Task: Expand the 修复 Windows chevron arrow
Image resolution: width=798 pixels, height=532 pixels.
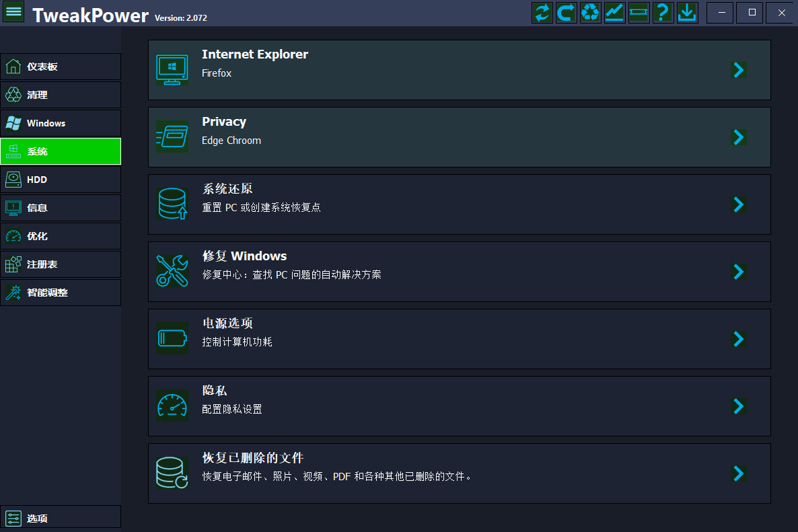Action: [739, 272]
